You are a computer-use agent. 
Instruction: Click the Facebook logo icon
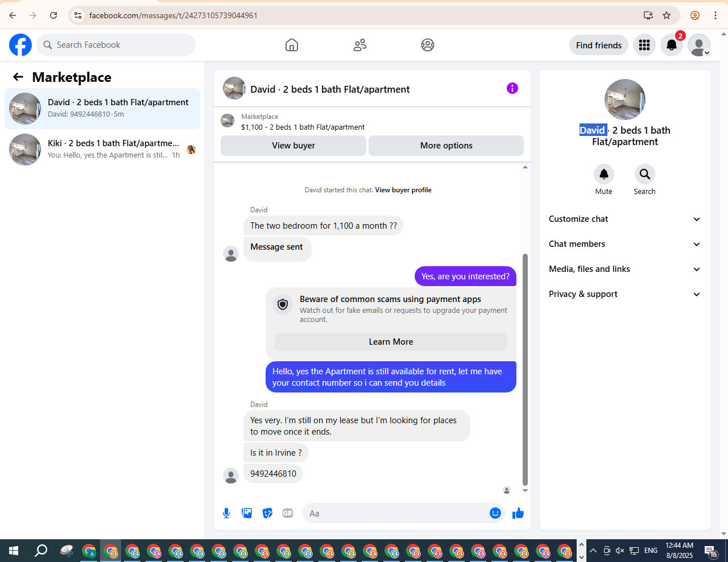point(20,45)
